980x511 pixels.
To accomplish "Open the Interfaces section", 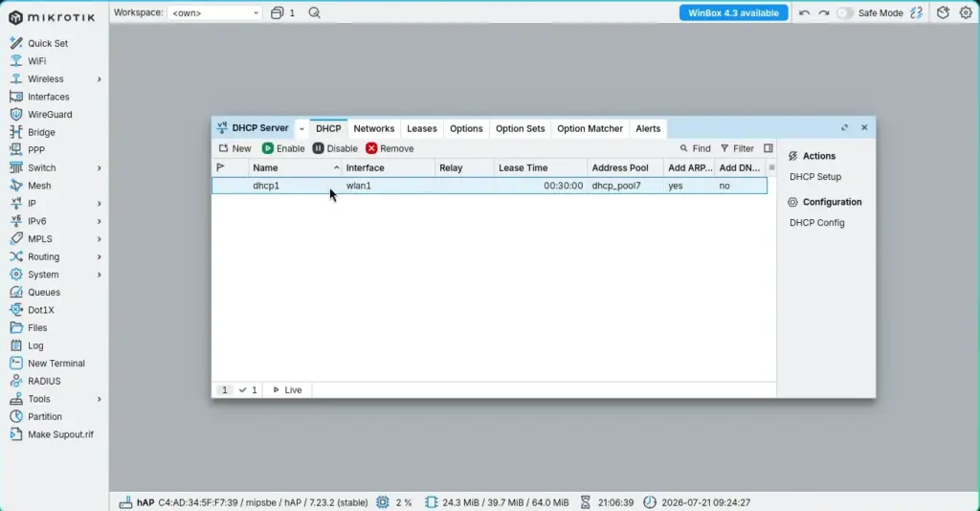I will pyautogui.click(x=48, y=97).
